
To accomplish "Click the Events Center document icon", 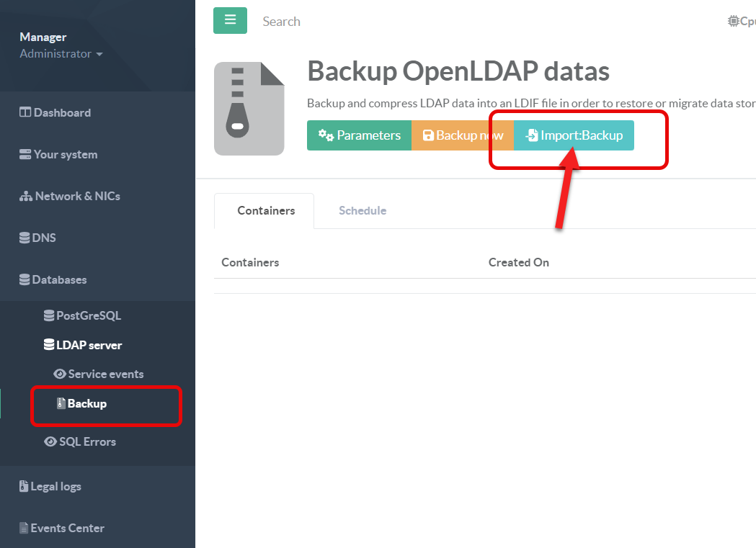I will coord(24,529).
